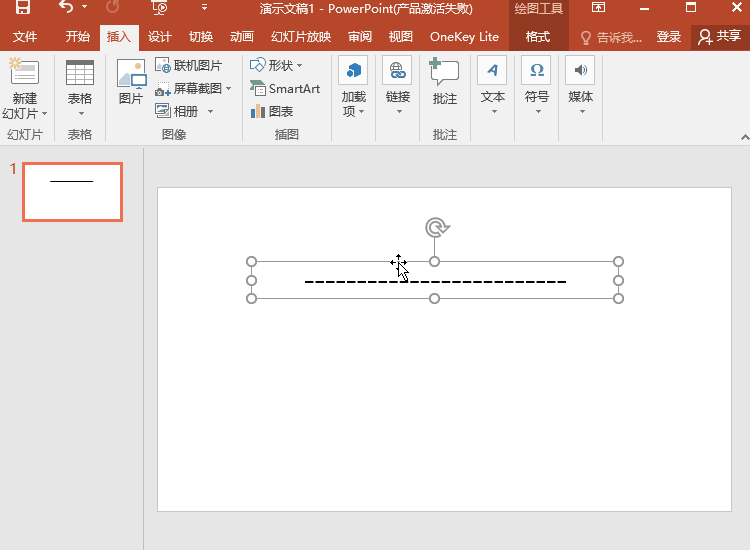Viewport: 750px width, 550px height.
Task: Open ribbon display options icon
Action: (598, 7)
